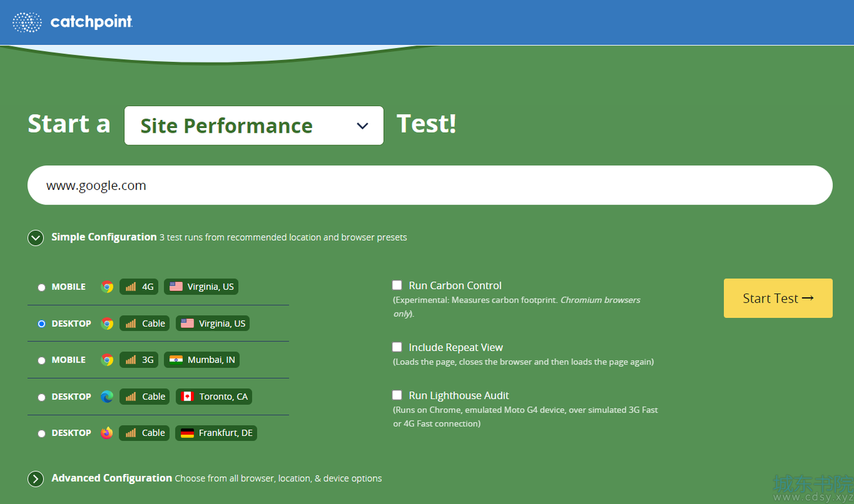854x504 pixels.
Task: Collapse the Simple Configuration chevron
Action: (36, 237)
